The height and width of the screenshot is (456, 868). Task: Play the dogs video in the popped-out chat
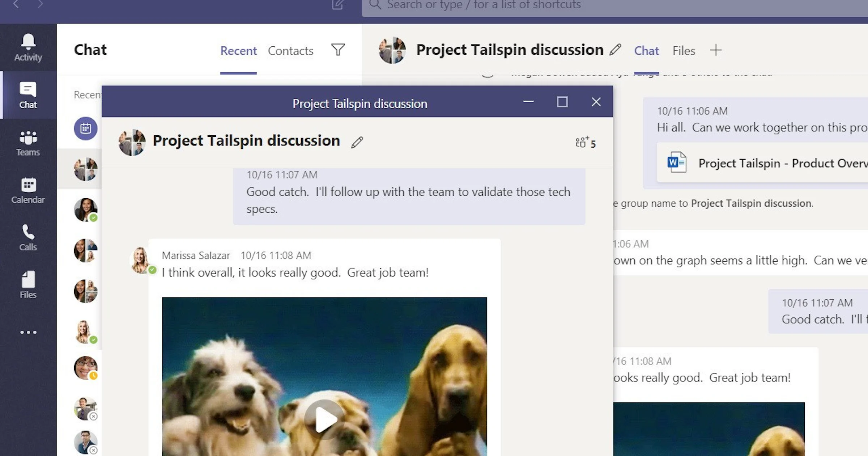[x=324, y=419]
